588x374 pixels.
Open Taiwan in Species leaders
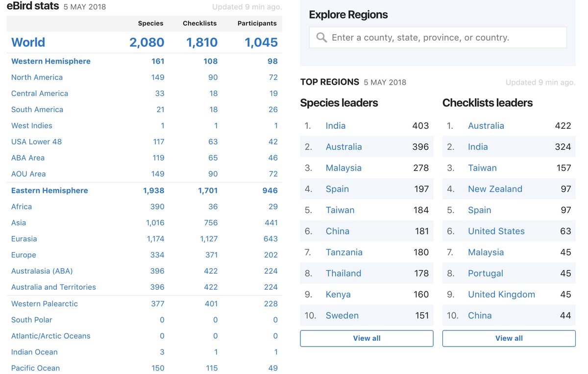pos(340,210)
